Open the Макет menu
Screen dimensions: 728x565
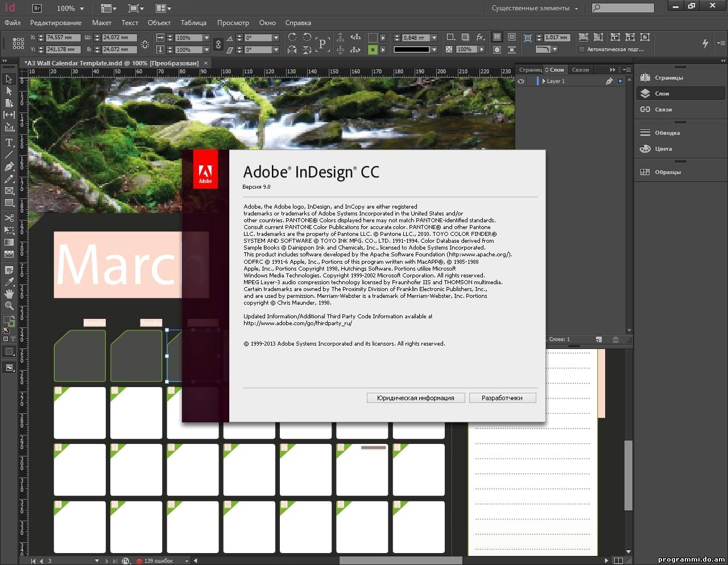click(x=102, y=23)
